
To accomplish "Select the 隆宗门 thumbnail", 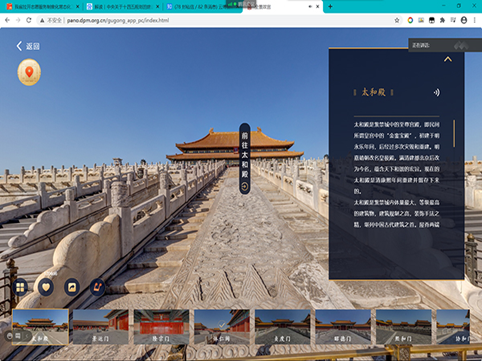I will 161,327.
